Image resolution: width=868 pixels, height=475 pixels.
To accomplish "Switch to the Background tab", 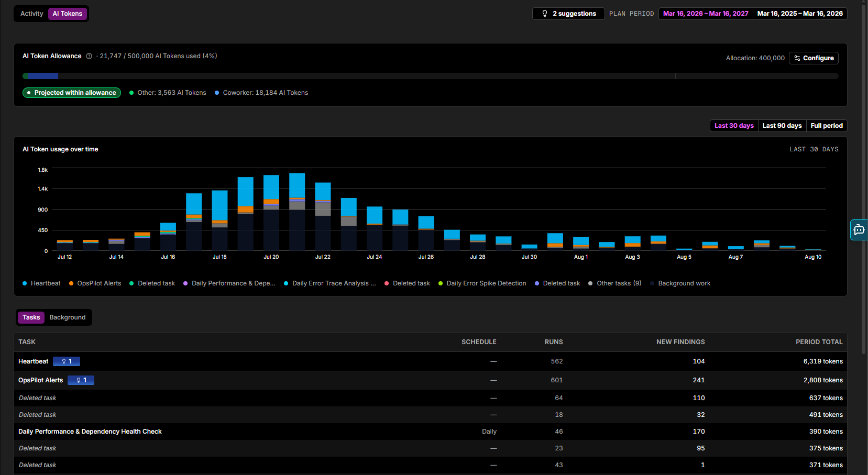I will coord(68,317).
